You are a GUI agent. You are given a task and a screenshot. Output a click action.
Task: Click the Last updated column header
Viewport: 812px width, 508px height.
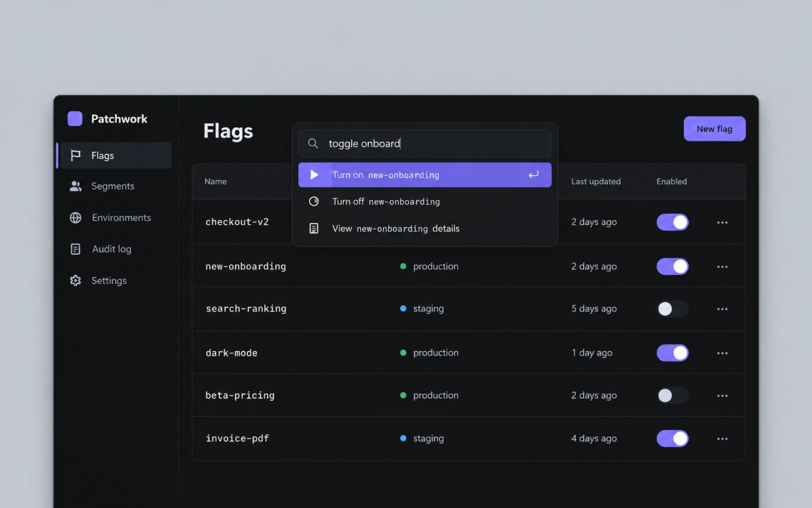pyautogui.click(x=596, y=182)
